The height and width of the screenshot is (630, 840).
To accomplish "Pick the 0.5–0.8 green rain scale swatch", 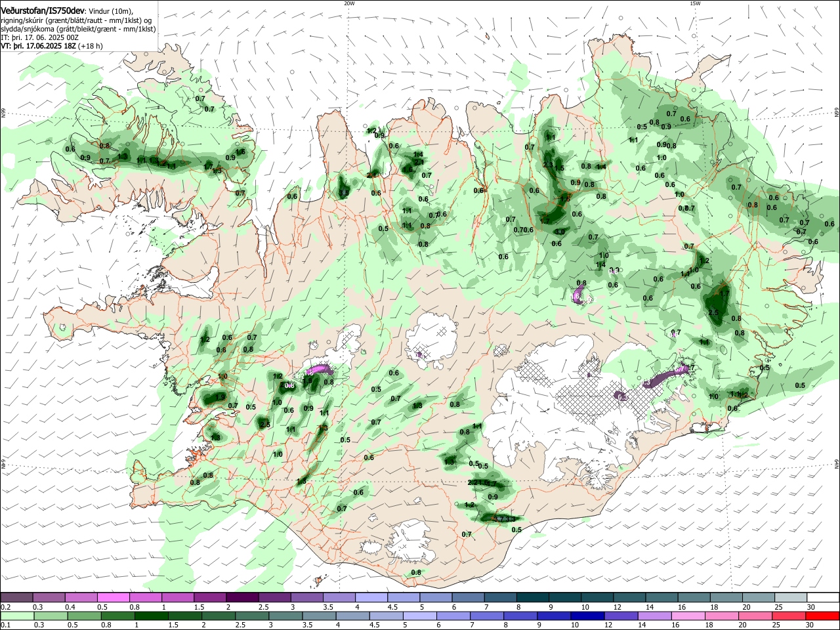I will (84, 616).
